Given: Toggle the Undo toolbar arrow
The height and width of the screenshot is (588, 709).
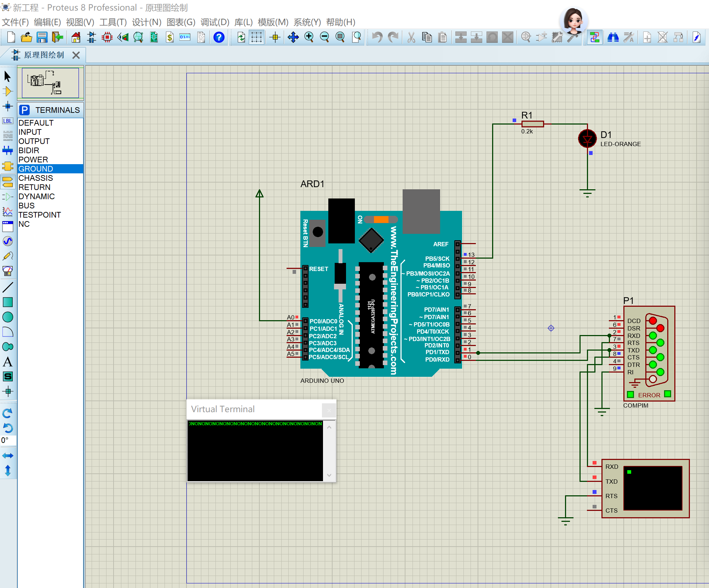Looking at the screenshot, I should coord(377,37).
